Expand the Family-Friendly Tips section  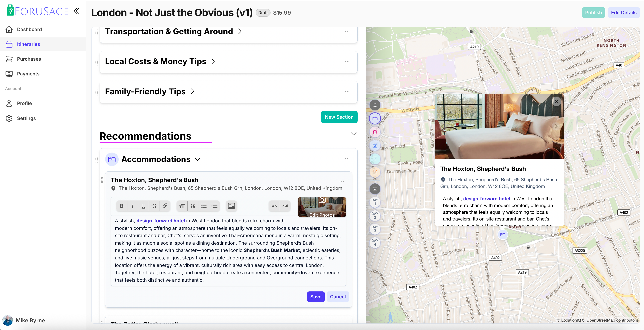coord(192,92)
